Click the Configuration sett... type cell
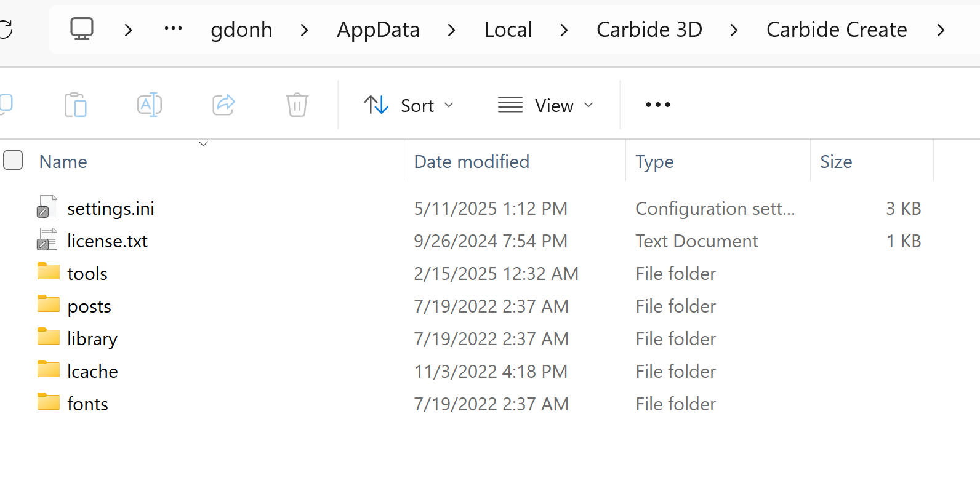The height and width of the screenshot is (483, 980). [x=715, y=209]
